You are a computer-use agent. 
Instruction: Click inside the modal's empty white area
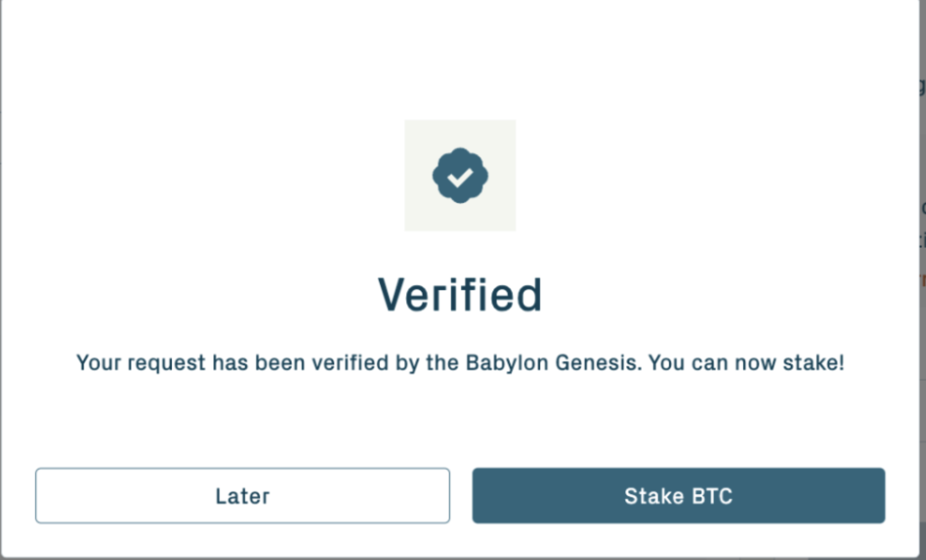click(x=460, y=422)
